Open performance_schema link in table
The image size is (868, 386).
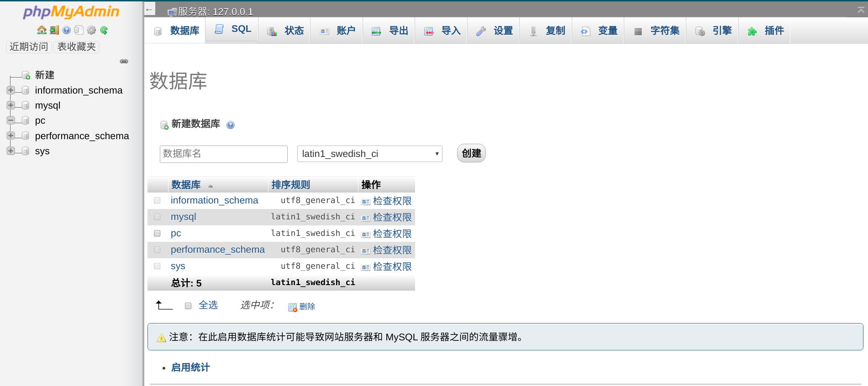(218, 250)
